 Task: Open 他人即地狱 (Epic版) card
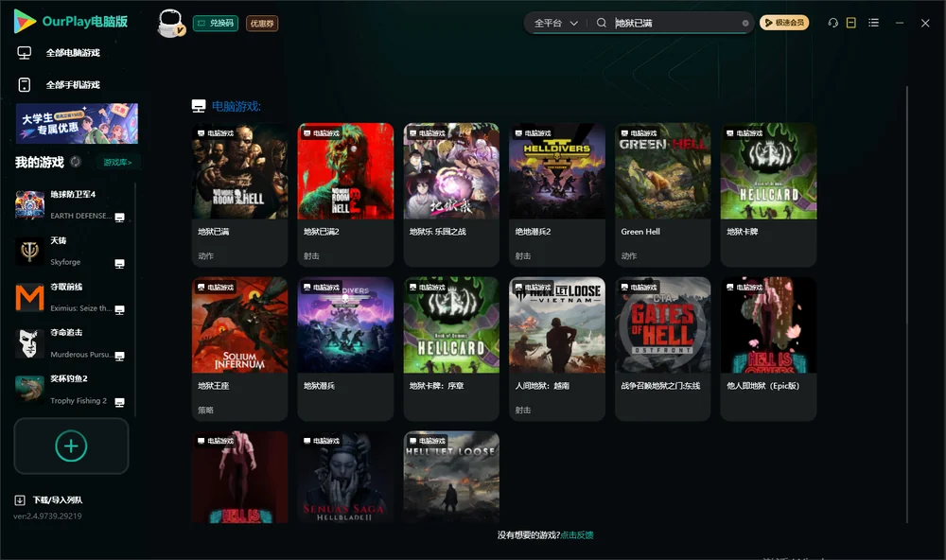point(768,349)
